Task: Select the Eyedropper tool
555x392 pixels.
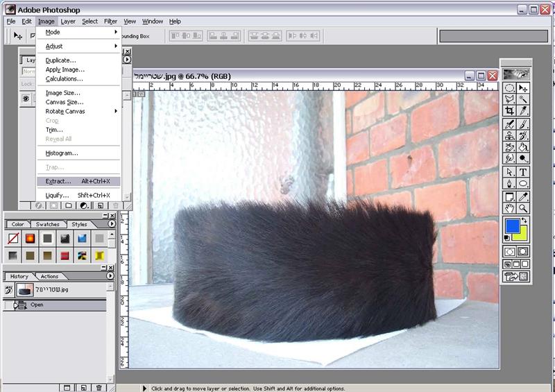Action: coord(523,197)
